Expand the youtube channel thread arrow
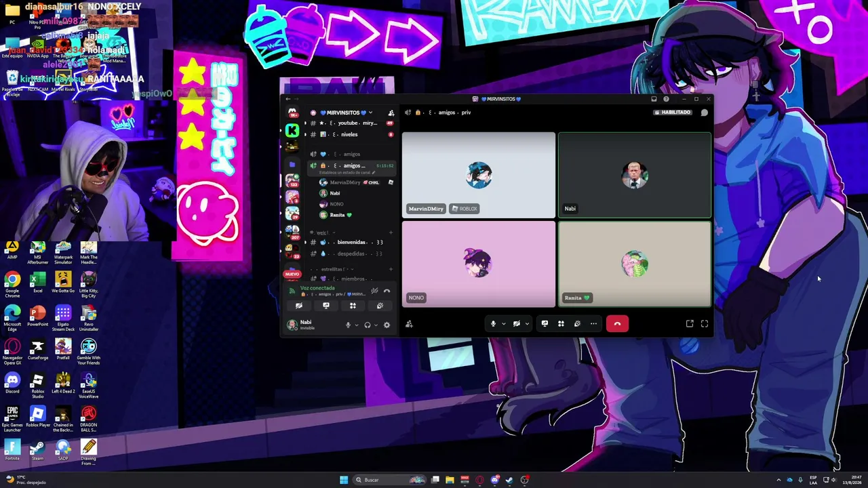The image size is (868, 488). coord(305,123)
